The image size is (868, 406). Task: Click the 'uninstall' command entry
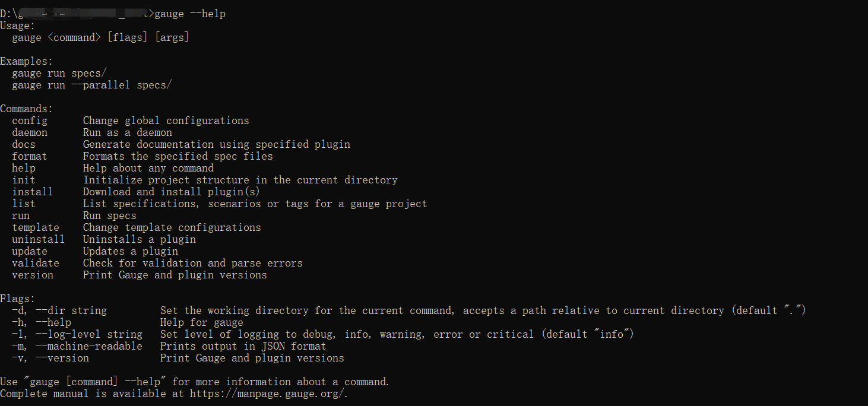tap(39, 239)
